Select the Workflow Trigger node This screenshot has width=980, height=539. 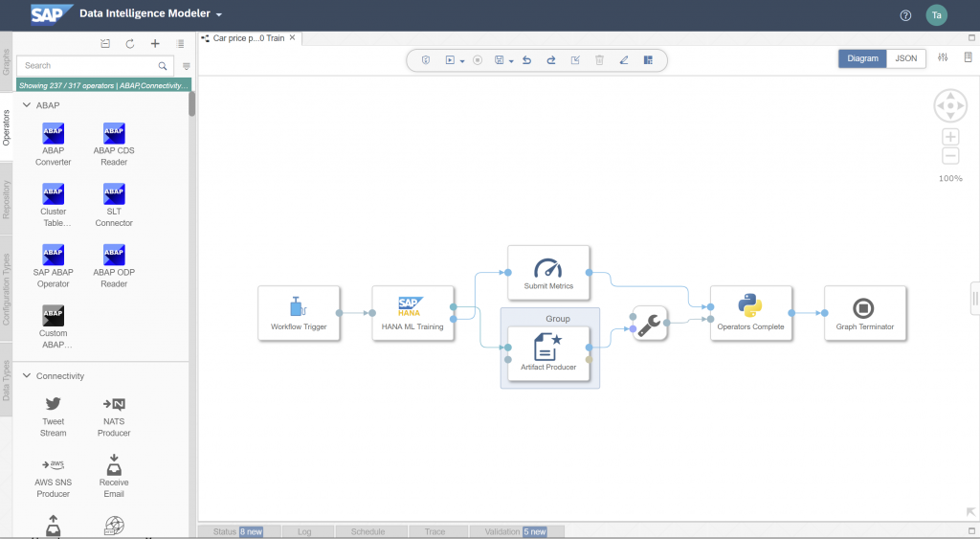click(x=299, y=313)
